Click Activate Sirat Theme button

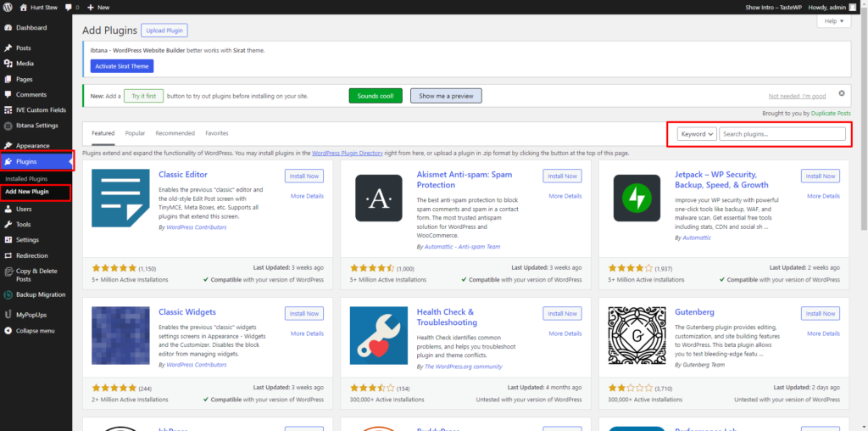pyautogui.click(x=122, y=66)
